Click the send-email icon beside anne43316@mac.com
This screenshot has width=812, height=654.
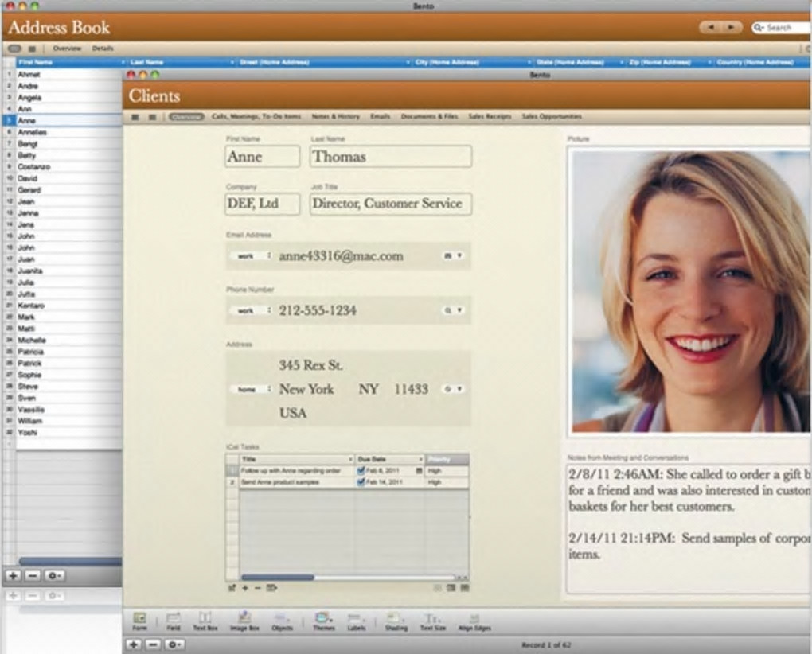pos(448,255)
